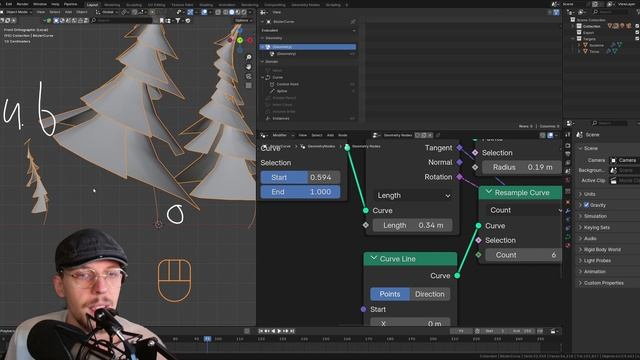The width and height of the screenshot is (640, 360).
Task: Open the Object Mode dropdown
Action: click(17, 12)
